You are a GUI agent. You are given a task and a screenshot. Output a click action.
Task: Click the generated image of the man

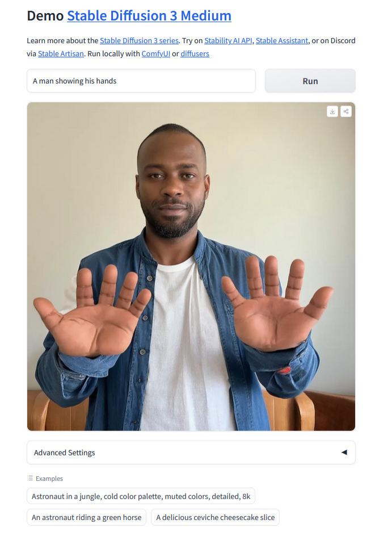pyautogui.click(x=191, y=266)
